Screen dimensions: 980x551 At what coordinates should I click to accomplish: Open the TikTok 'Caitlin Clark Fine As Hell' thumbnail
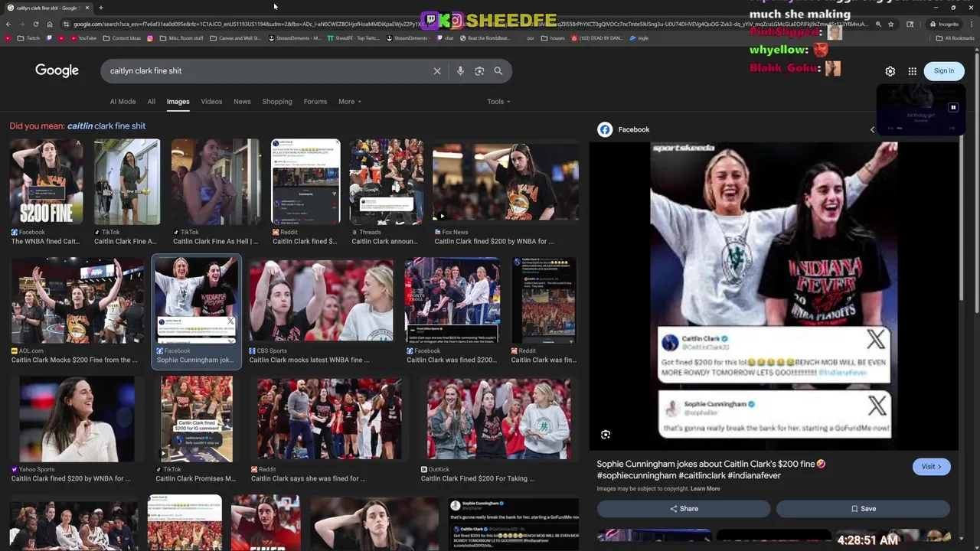coord(216,181)
